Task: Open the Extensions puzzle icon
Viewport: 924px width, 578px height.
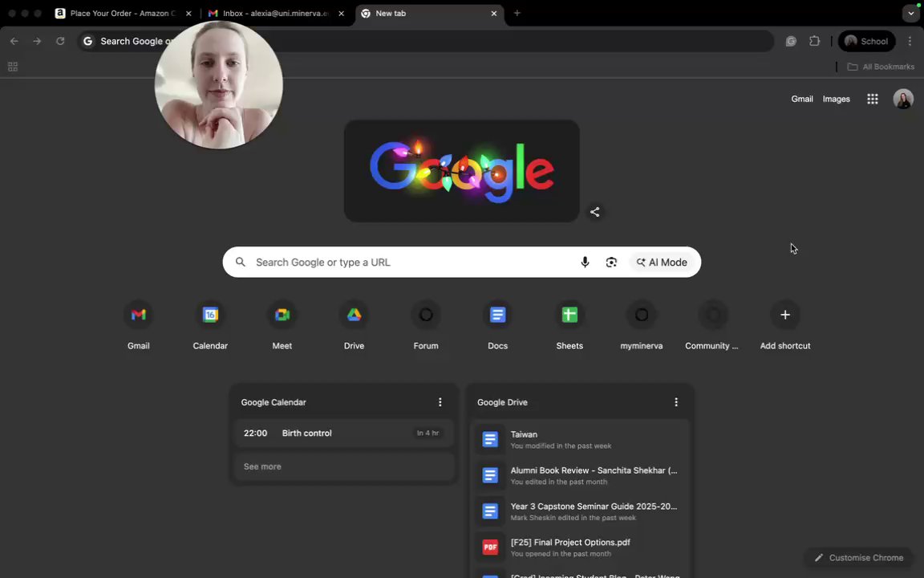Action: 814,41
